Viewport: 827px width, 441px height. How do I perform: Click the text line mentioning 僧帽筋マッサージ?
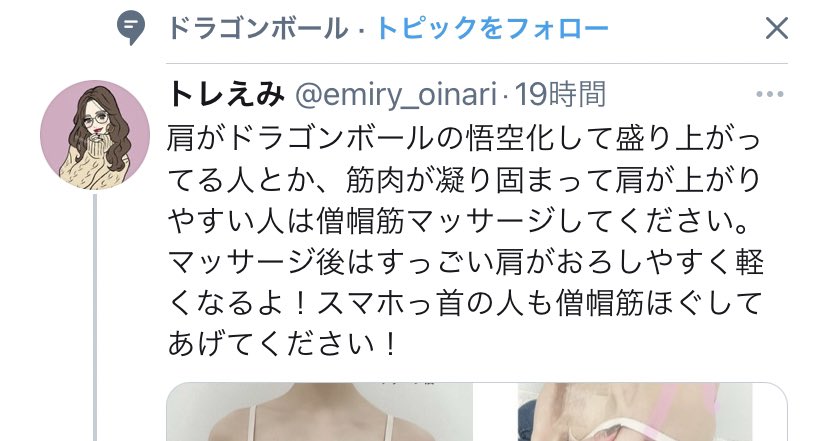(x=459, y=221)
